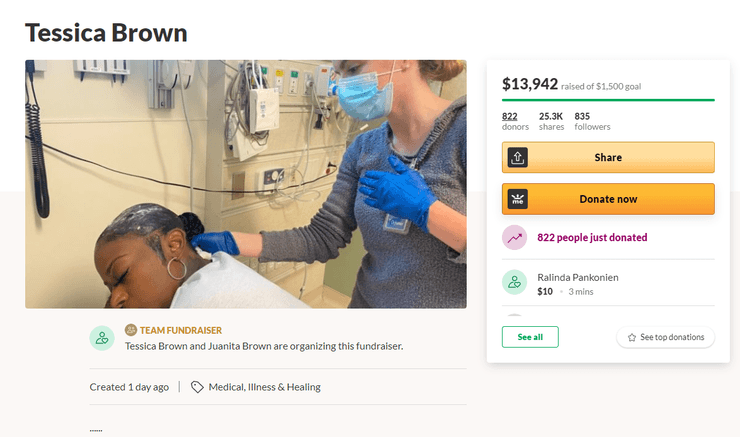
Task: Click the purple trending arrow icon
Action: pos(515,237)
